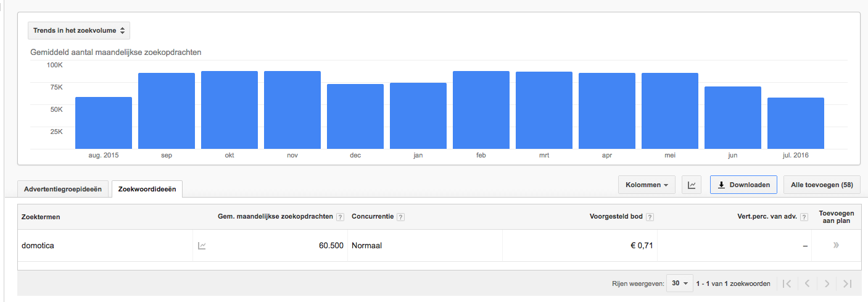
Task: Click the feb bar in the chart
Action: tap(481, 110)
